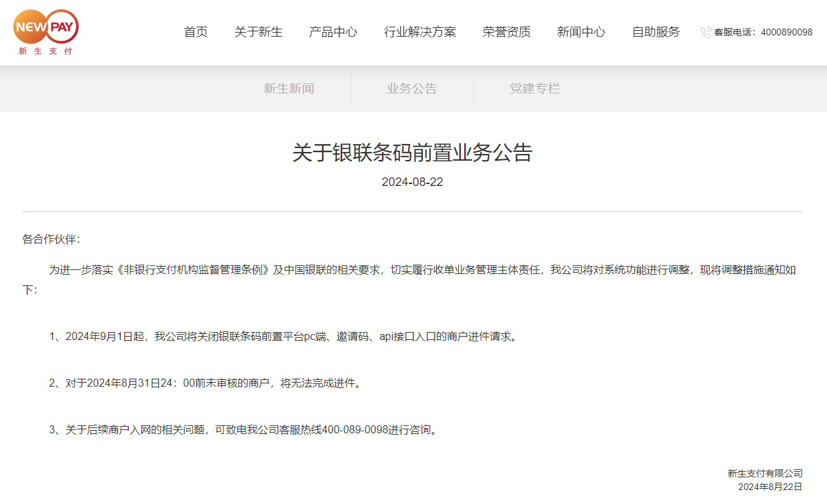Click the greeting 各合作伙伴：
The width and height of the screenshot is (827, 504).
(x=51, y=239)
